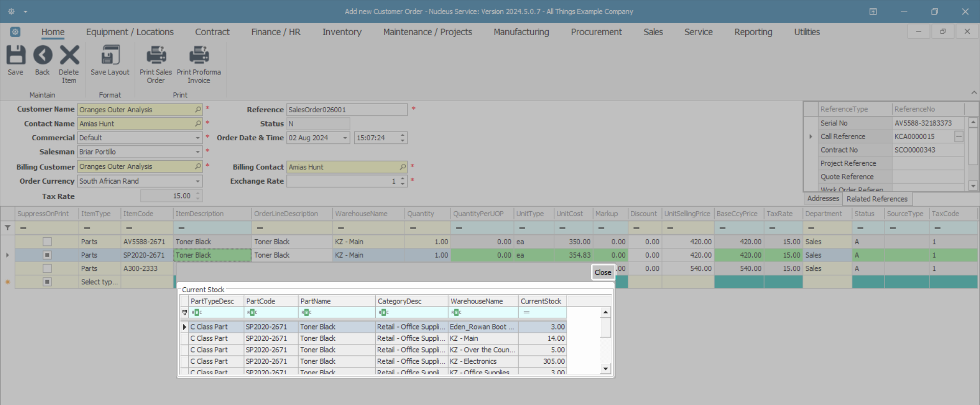Click ellipsis button beside Call Reference
The width and height of the screenshot is (980, 405).
[x=959, y=137]
